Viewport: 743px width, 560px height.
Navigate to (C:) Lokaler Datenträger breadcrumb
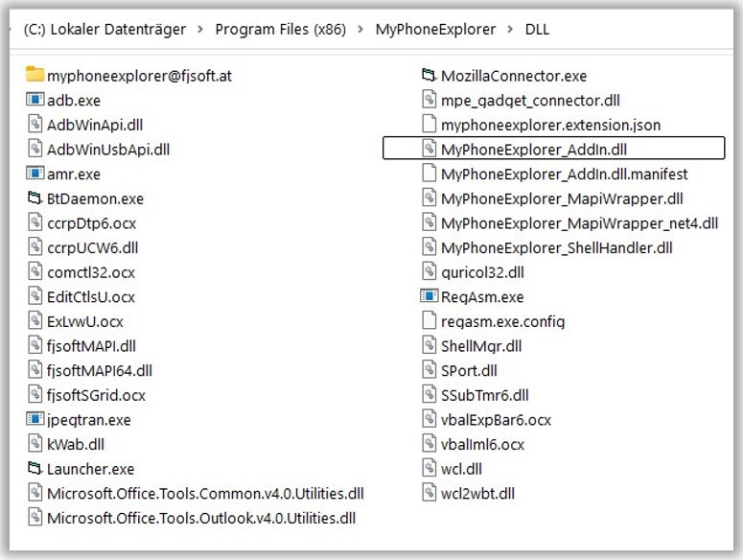click(x=104, y=30)
